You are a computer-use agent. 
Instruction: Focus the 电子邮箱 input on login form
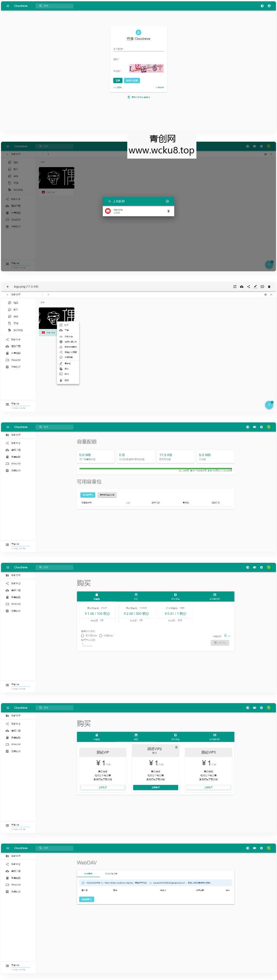pyautogui.click(x=138, y=49)
